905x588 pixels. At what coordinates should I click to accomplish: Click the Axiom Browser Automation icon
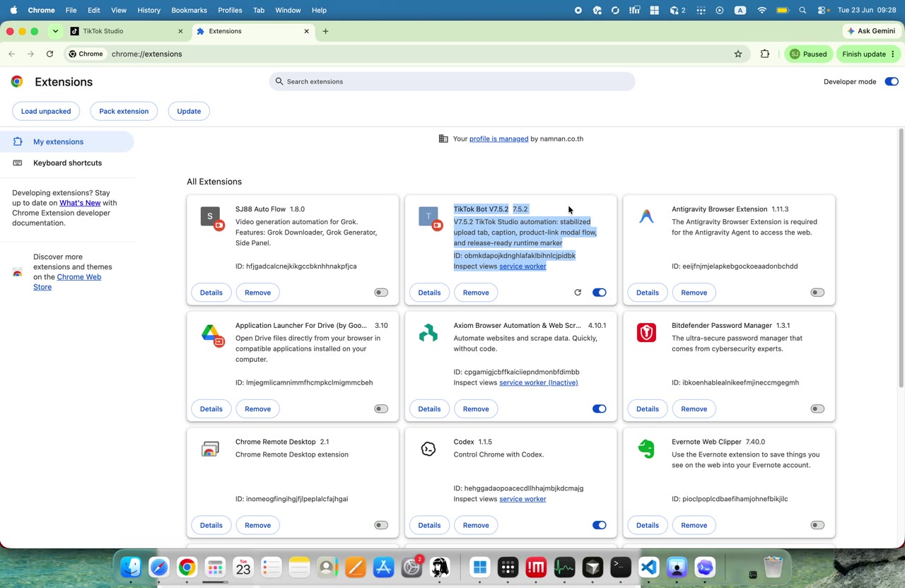click(x=428, y=333)
